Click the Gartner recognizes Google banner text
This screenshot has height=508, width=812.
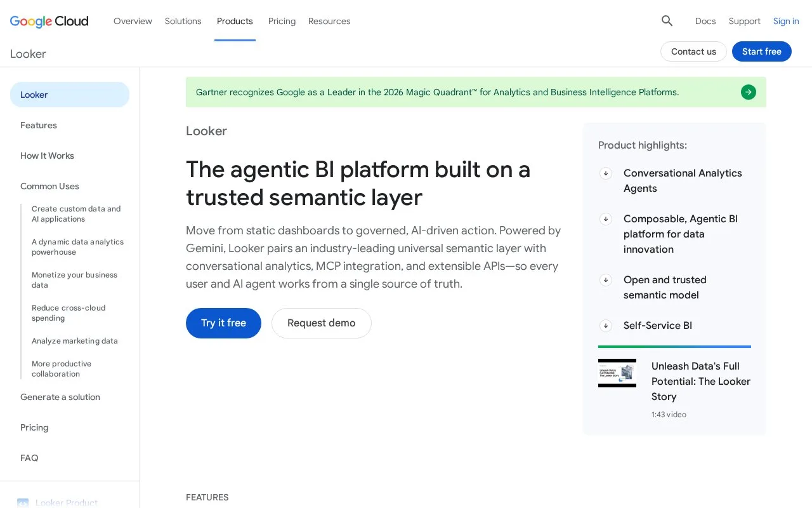point(437,92)
